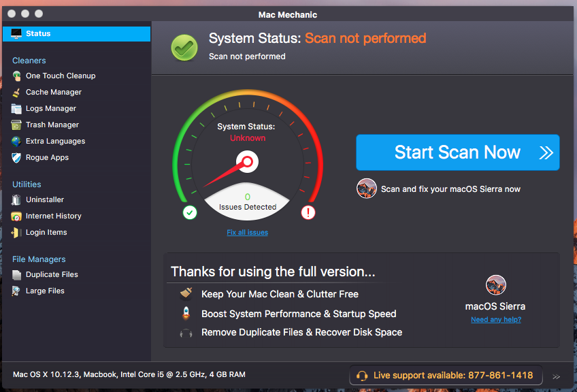Select the Status sidebar item

76,33
